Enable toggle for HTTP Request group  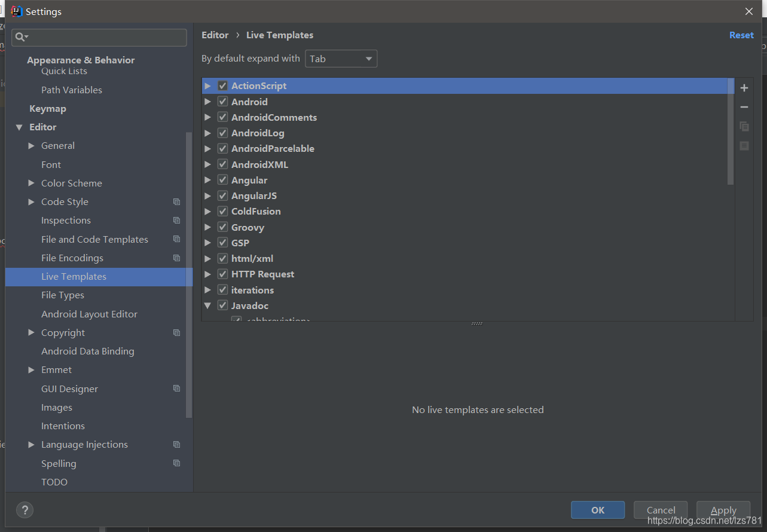(x=222, y=274)
